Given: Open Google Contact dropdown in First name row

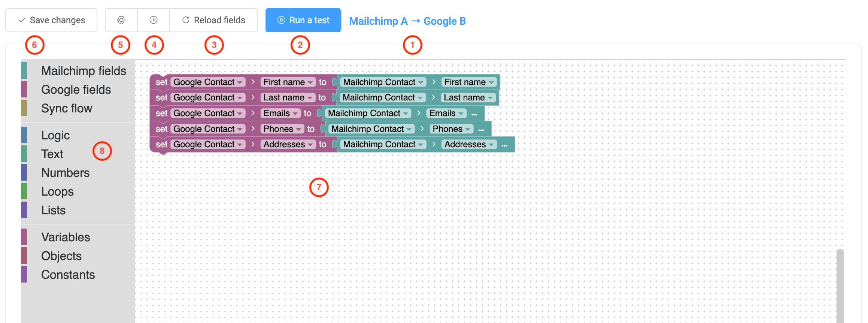Looking at the screenshot, I should pyautogui.click(x=208, y=82).
